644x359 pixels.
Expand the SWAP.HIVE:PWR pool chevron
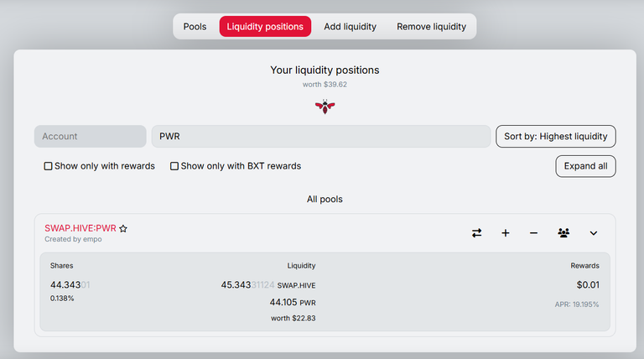pyautogui.click(x=594, y=233)
